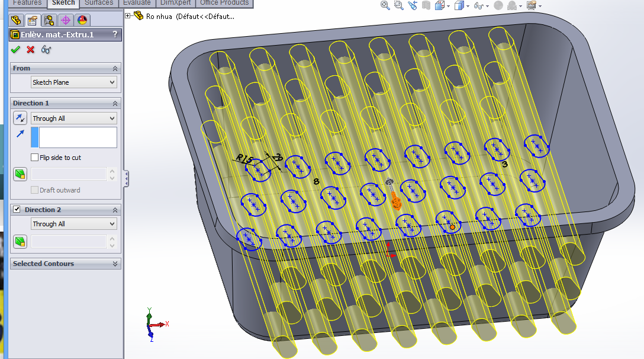Screen dimensions: 644x359
Task: Click the Reverse Direction button in Direction 1
Action: [20, 118]
